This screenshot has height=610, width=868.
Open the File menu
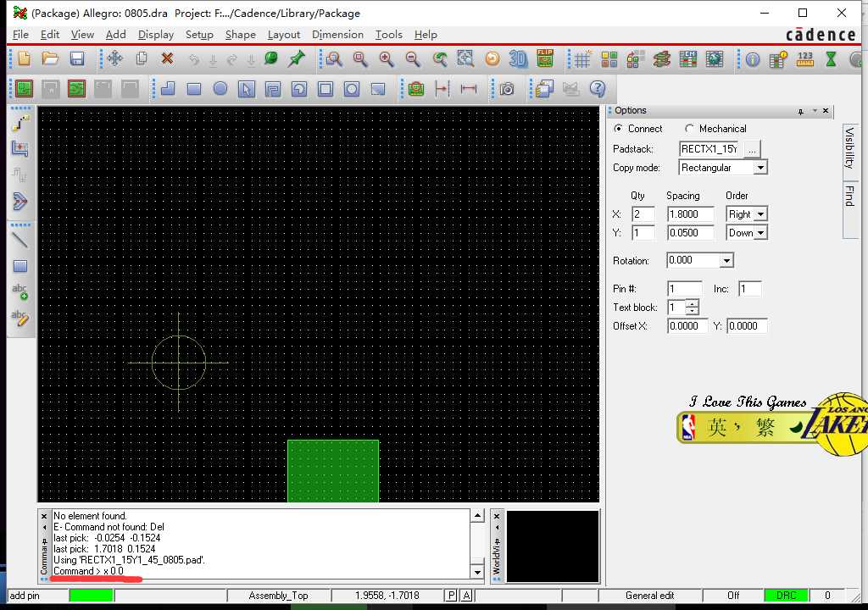coord(20,35)
